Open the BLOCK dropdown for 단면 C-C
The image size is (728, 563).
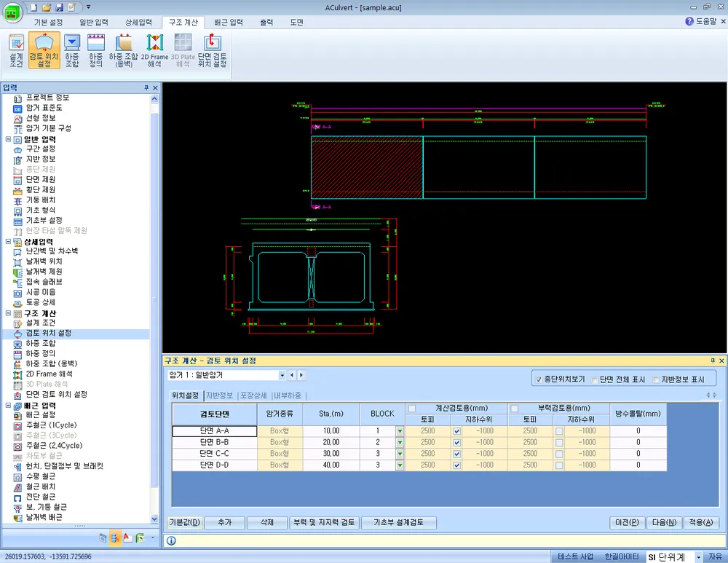tap(400, 454)
